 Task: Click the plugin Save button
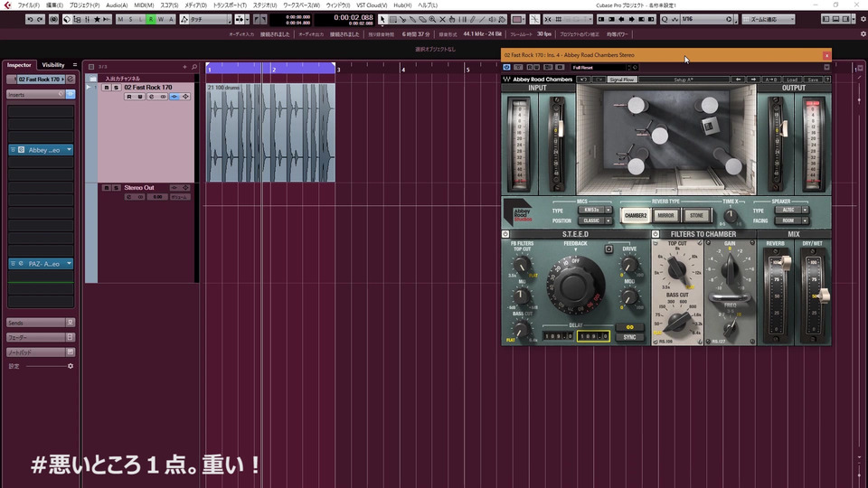813,80
